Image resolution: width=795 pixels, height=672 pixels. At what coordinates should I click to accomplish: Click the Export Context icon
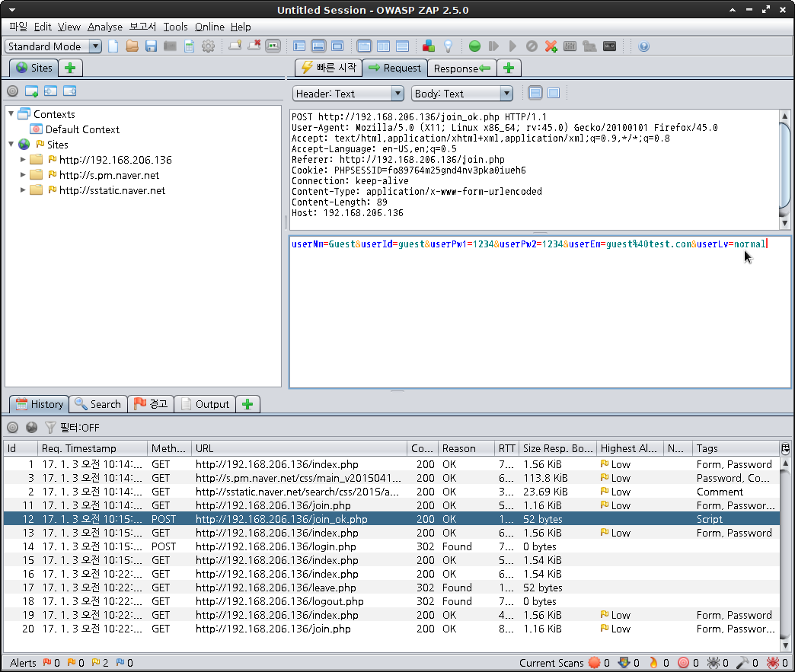coord(69,91)
